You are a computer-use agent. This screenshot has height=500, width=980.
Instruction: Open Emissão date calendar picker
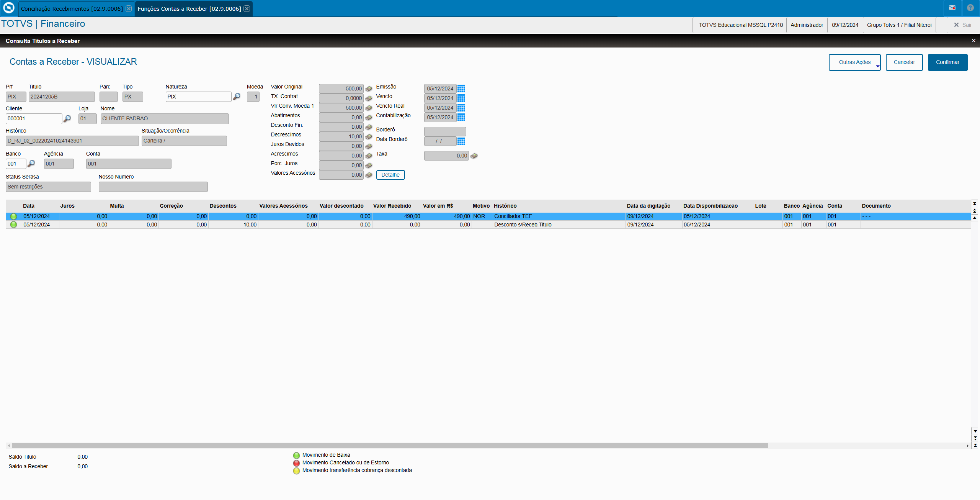[461, 89]
